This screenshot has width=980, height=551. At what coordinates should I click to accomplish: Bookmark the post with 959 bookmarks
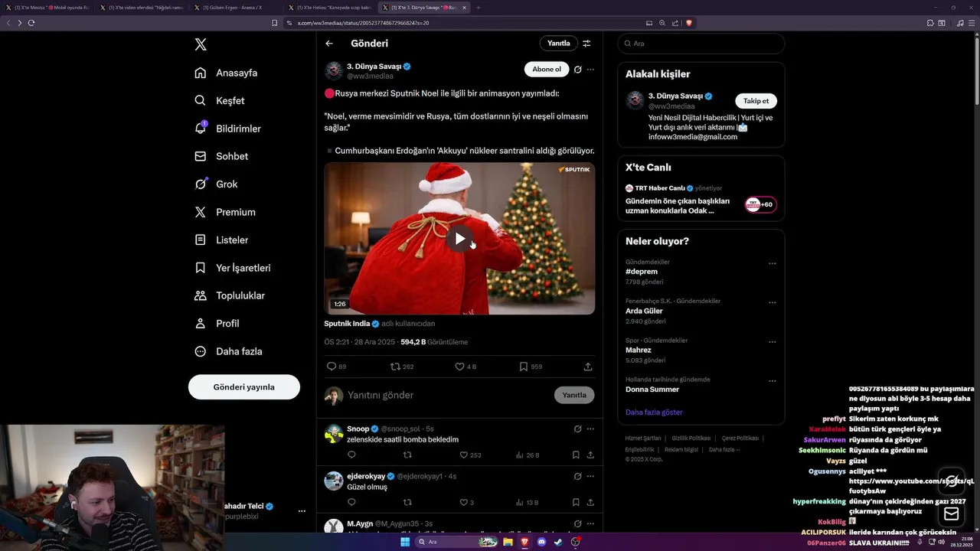click(x=531, y=367)
